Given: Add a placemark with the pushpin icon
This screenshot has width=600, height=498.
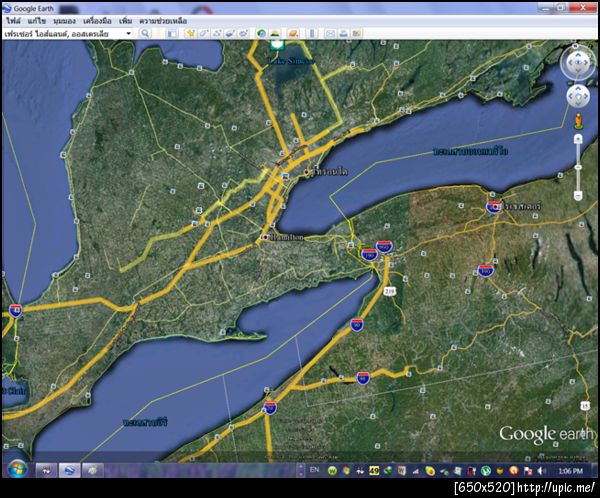Looking at the screenshot, I should click(x=190, y=34).
